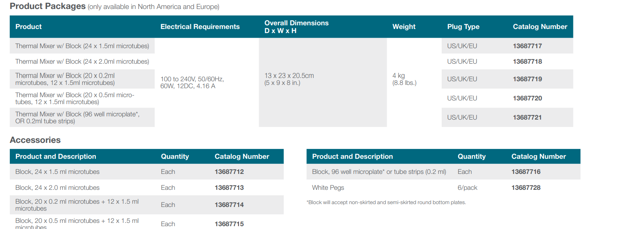Click accessory catalog number 13687712
Image resolution: width=644 pixels, height=229 pixels.
point(229,172)
